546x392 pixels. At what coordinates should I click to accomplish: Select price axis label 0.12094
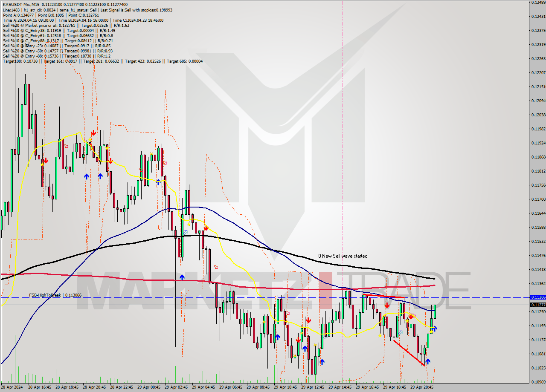(x=538, y=101)
